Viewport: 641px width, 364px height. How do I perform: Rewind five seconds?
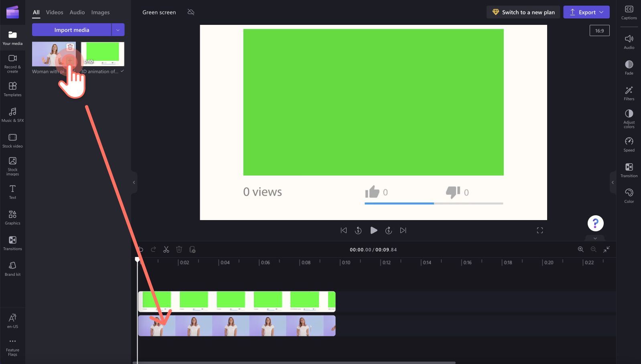coord(358,230)
